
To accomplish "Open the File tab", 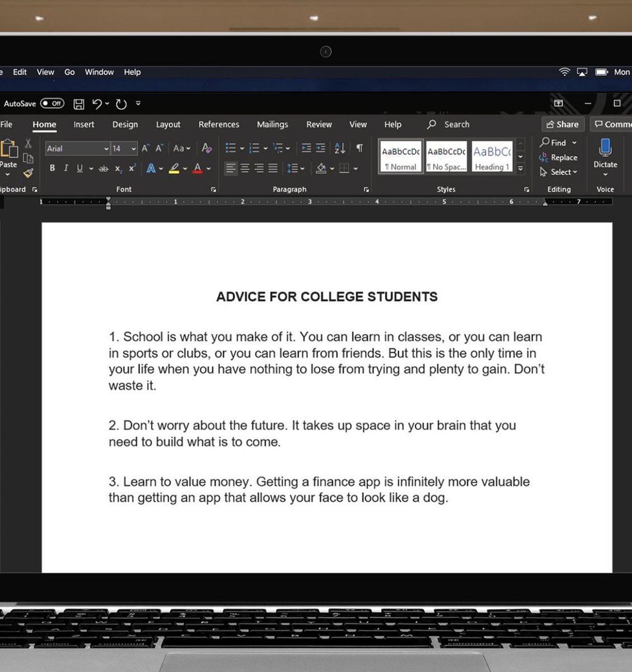I will click(6, 124).
